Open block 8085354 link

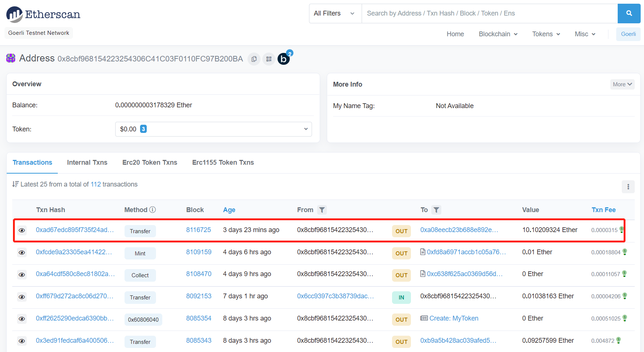point(199,318)
